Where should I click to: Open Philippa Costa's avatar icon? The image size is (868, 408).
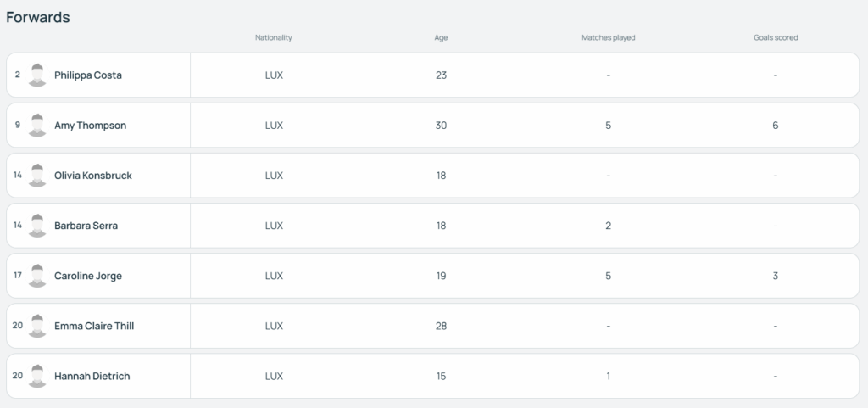pos(37,75)
